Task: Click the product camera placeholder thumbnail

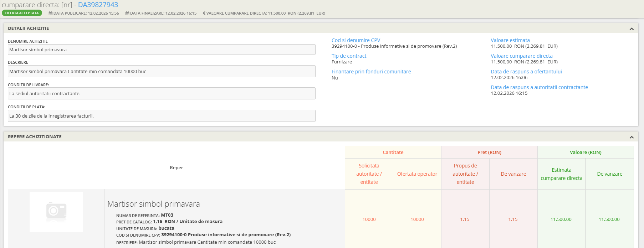Action: coord(56,212)
